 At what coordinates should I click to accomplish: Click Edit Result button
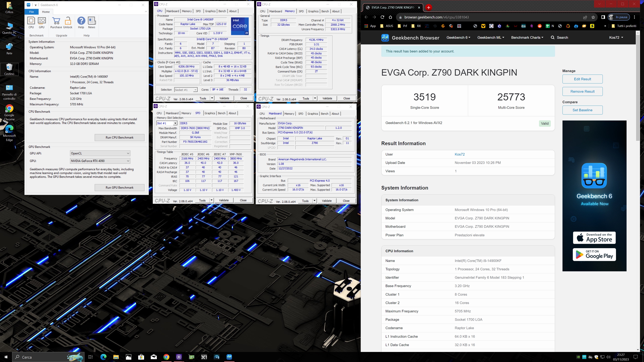click(582, 79)
